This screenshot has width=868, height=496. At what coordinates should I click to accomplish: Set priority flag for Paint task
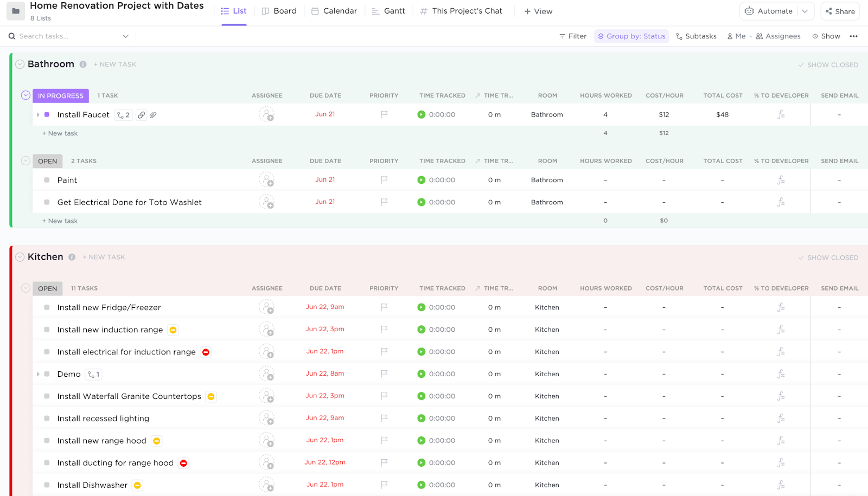click(x=384, y=180)
